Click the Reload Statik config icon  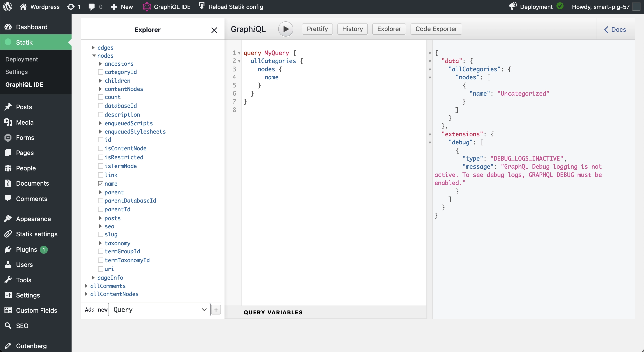[201, 6]
